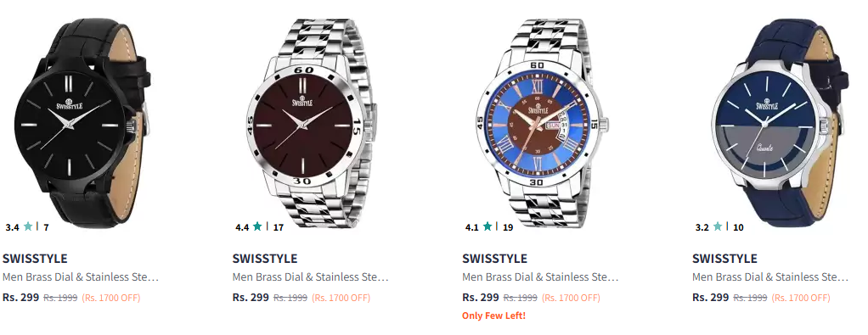The width and height of the screenshot is (868, 335).
Task: Click the 4.1 rating star icon
Action: click(x=488, y=226)
